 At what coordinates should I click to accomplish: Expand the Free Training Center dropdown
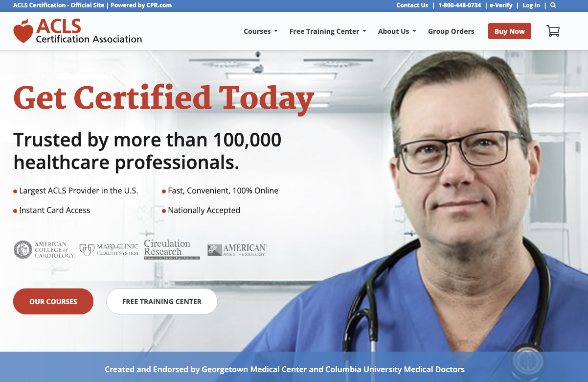[x=328, y=31]
